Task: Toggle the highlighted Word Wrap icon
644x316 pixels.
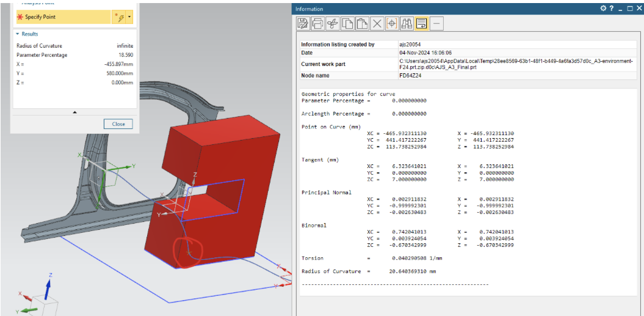Action: click(421, 24)
